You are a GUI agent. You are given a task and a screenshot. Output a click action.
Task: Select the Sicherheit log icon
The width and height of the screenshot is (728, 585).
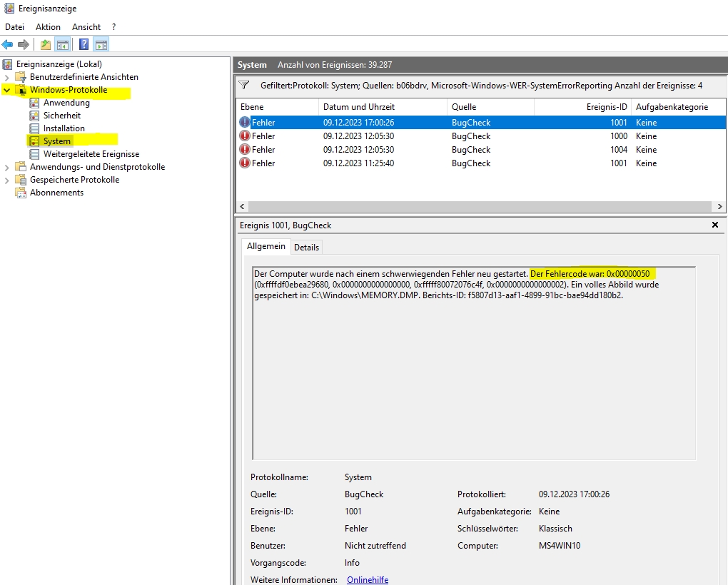33,115
